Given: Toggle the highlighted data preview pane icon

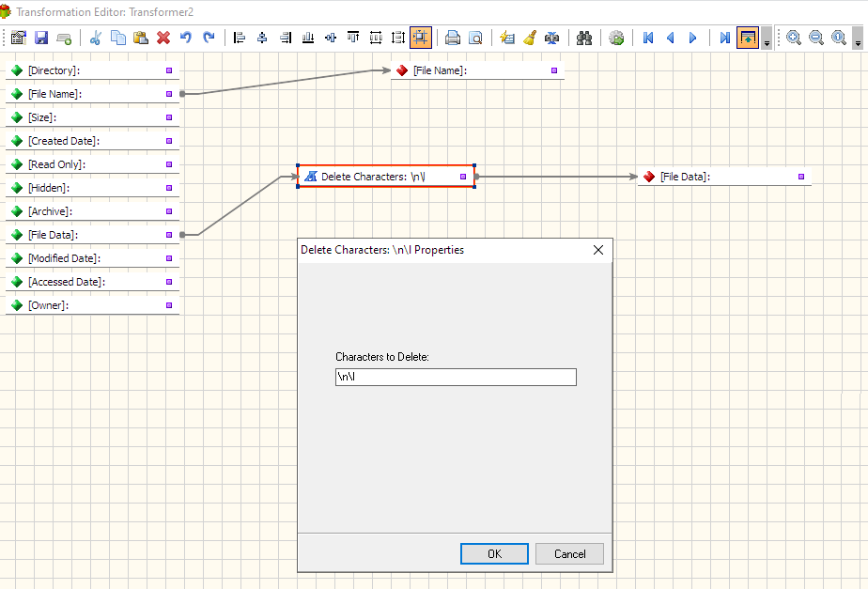Looking at the screenshot, I should pos(748,38).
